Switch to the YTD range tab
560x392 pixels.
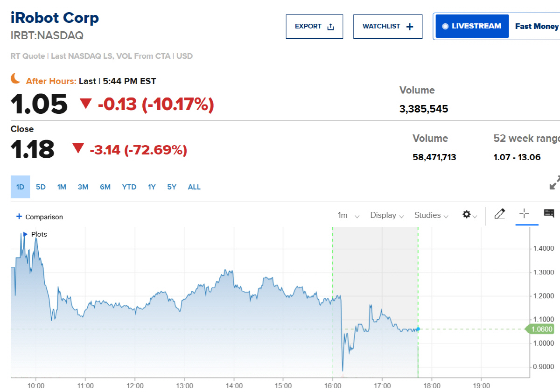click(129, 187)
